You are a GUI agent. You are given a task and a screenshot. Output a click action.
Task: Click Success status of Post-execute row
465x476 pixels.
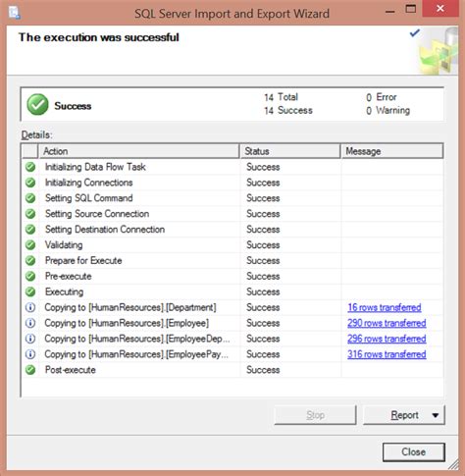click(x=263, y=370)
